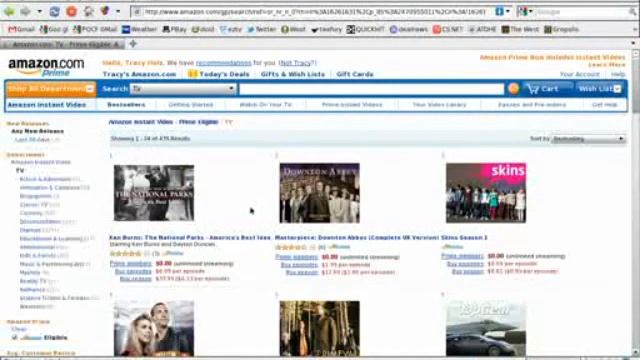Open the Woot bookmark

click(293, 29)
